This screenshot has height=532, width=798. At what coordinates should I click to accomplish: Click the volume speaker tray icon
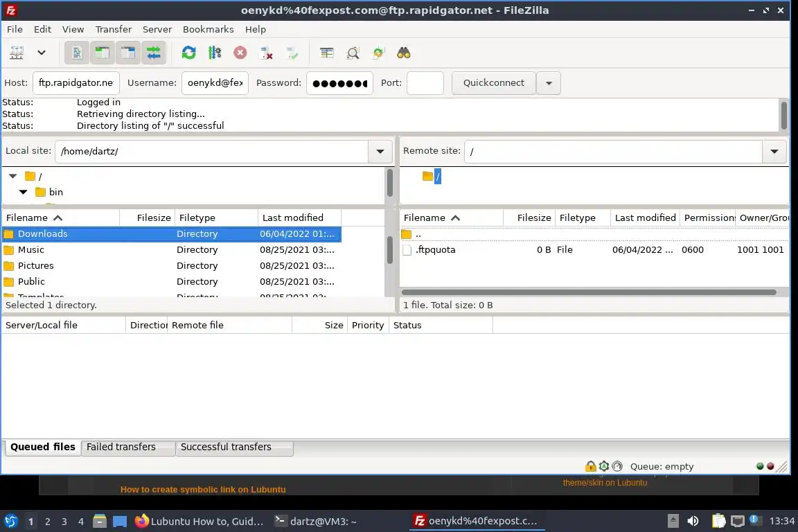click(x=693, y=522)
